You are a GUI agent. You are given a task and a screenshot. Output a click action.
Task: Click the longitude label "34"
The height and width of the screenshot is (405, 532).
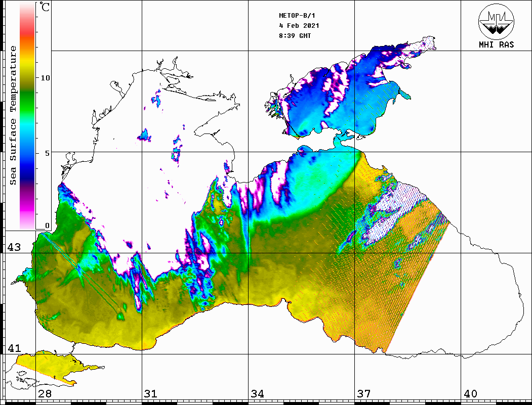(x=257, y=394)
